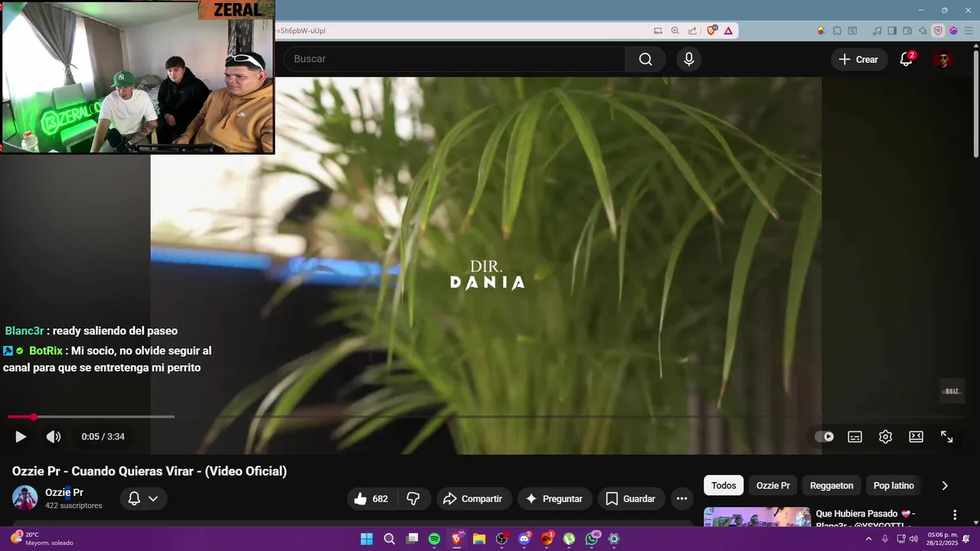This screenshot has height=551, width=980.
Task: Open browser hamburger main menu
Action: pyautogui.click(x=968, y=31)
